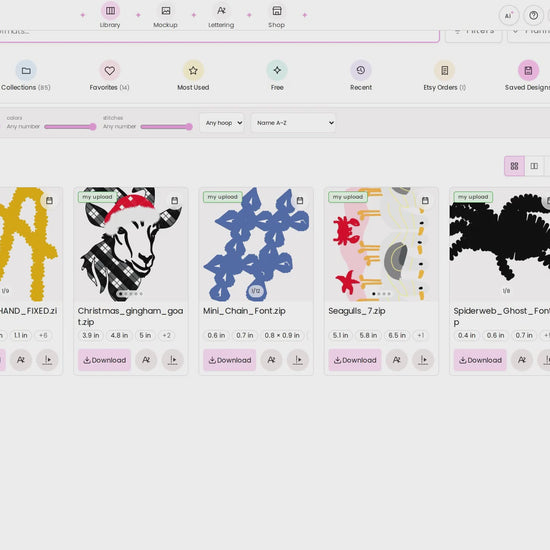Image resolution: width=550 pixels, height=550 pixels.
Task: Show Free designs filter
Action: click(x=277, y=76)
